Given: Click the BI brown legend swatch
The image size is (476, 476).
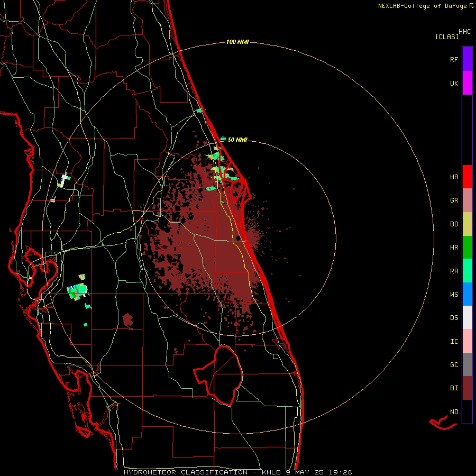Looking at the screenshot, I should [467, 388].
